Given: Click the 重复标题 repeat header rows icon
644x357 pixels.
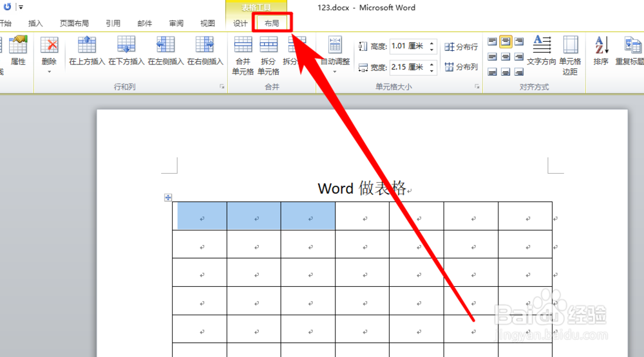Looking at the screenshot, I should click(x=632, y=45).
